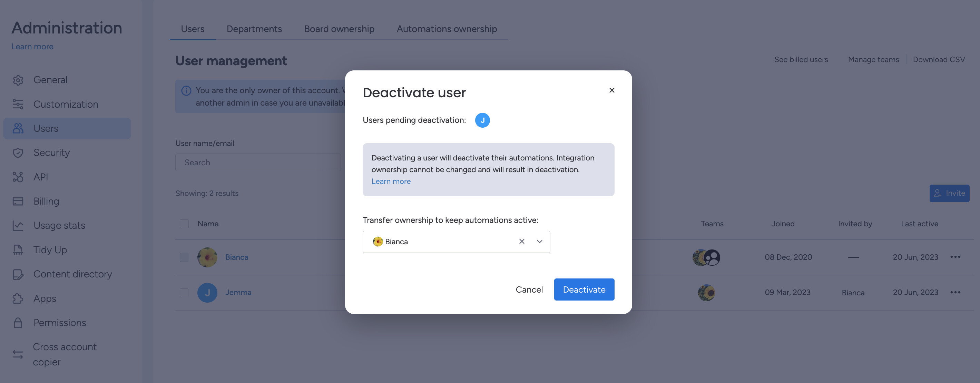Click the API nodes icon
The width and height of the screenshot is (980, 383).
click(18, 177)
